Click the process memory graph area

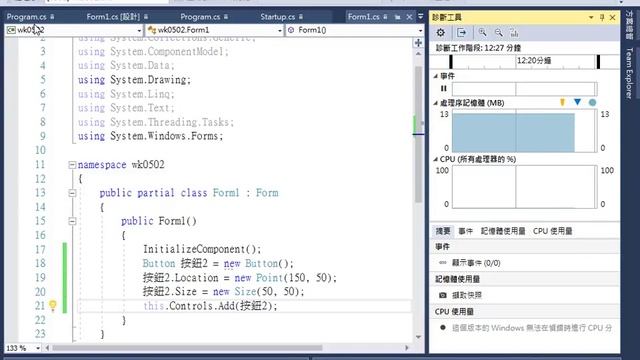coord(524,131)
